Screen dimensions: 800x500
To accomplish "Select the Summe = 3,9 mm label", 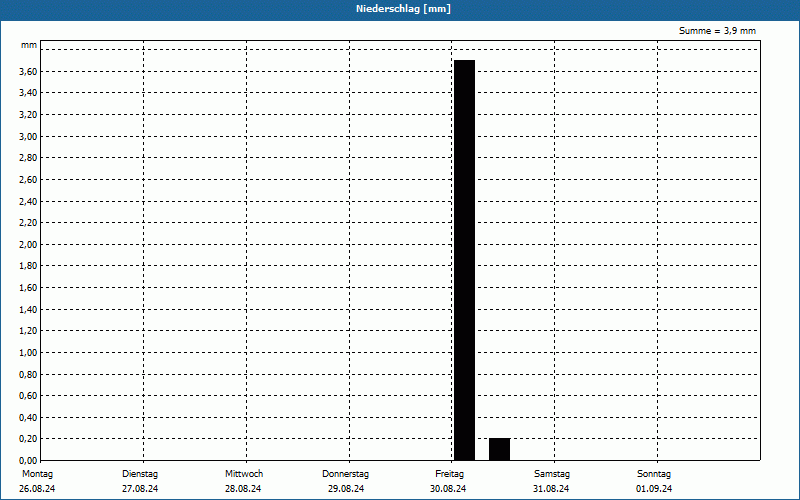I will click(x=717, y=31).
